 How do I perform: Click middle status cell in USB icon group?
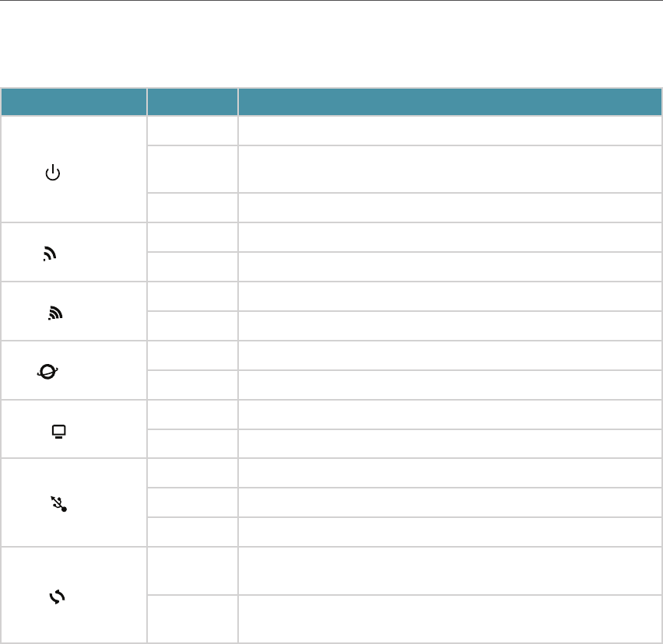tap(192, 502)
